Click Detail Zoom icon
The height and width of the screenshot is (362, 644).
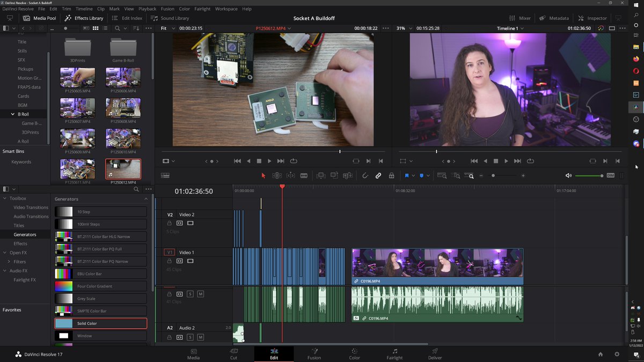point(456,175)
